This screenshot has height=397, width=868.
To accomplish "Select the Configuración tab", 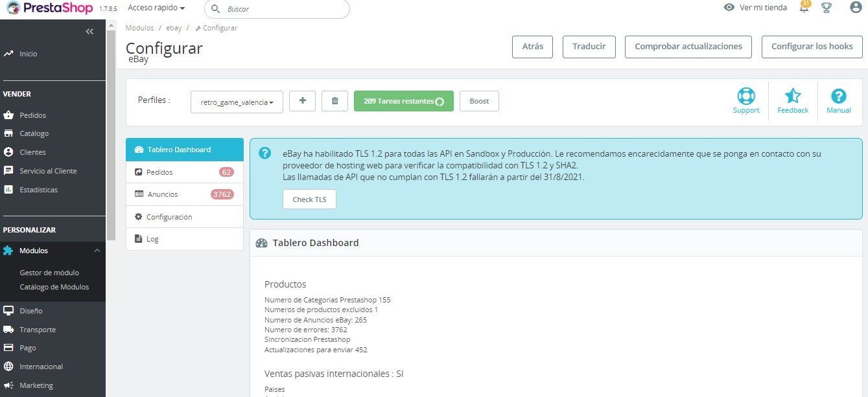I will pos(185,217).
